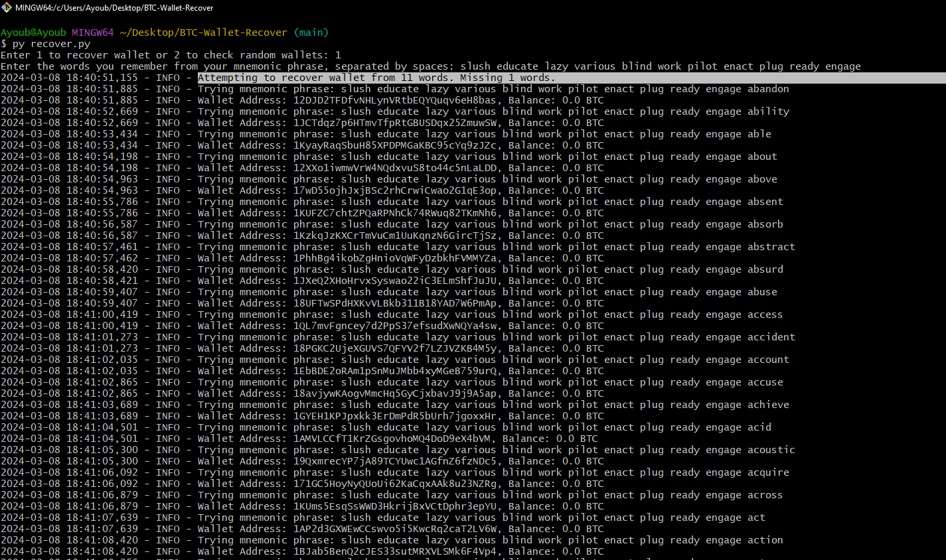
Task: Click the trailing word 'abandon'
Action: [768, 89]
